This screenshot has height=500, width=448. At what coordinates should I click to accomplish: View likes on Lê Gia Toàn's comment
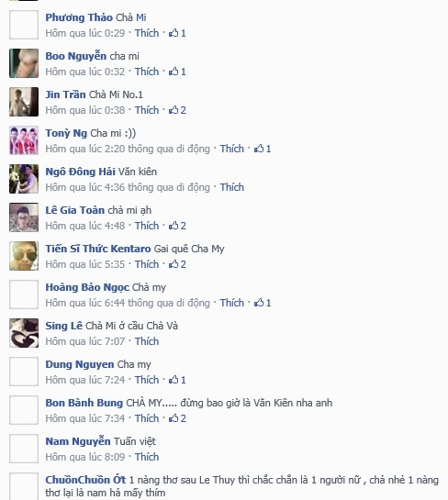click(x=177, y=226)
